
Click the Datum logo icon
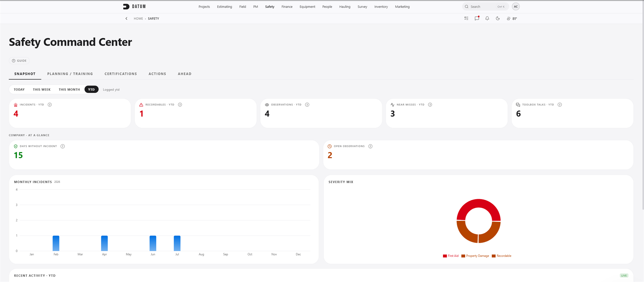126,7
